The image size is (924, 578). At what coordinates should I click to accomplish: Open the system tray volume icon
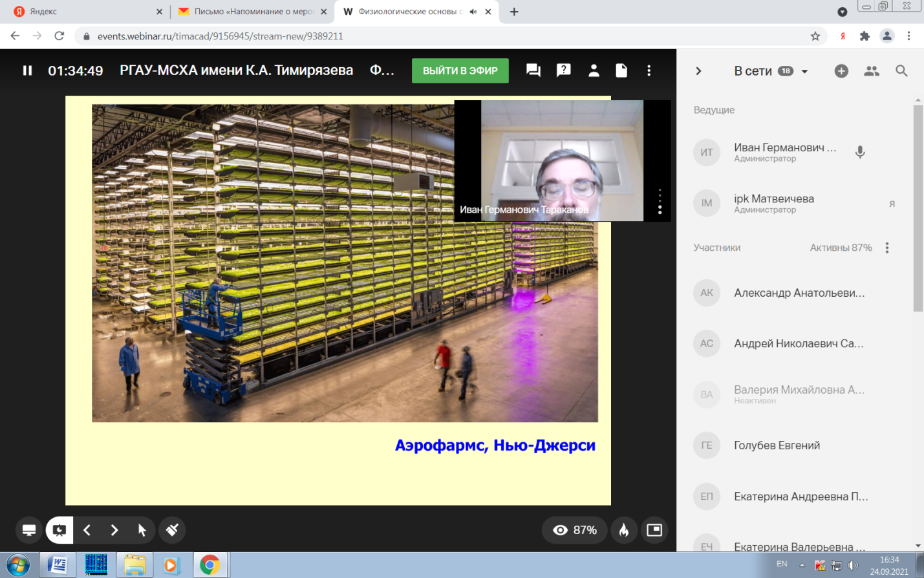coord(854,565)
